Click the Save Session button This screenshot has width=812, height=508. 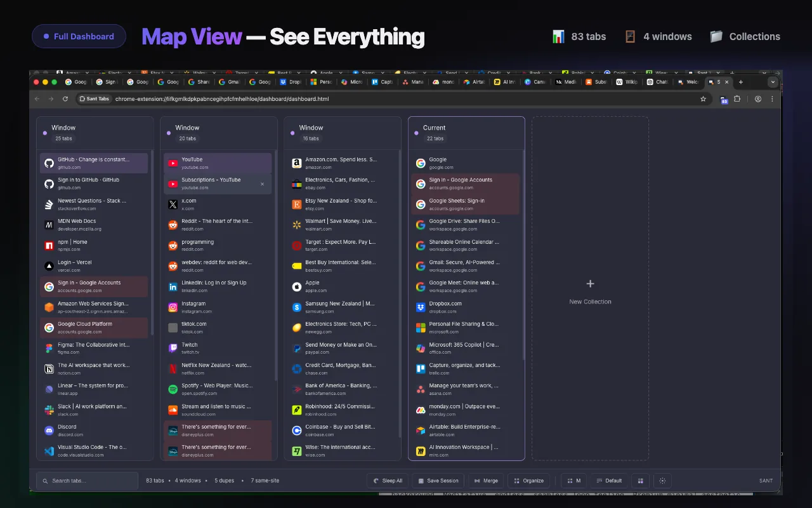tap(438, 481)
